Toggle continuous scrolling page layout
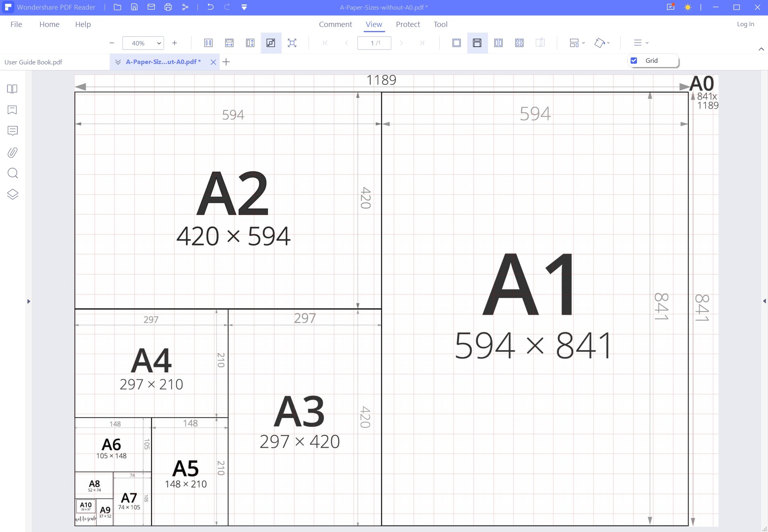Screen dimensions: 768x532 click(x=477, y=43)
